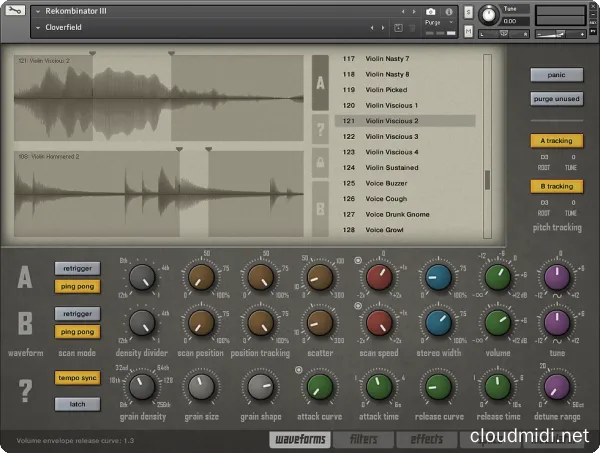Click the camera snapshot icon
Screen dimensions: 600x453
point(430,11)
